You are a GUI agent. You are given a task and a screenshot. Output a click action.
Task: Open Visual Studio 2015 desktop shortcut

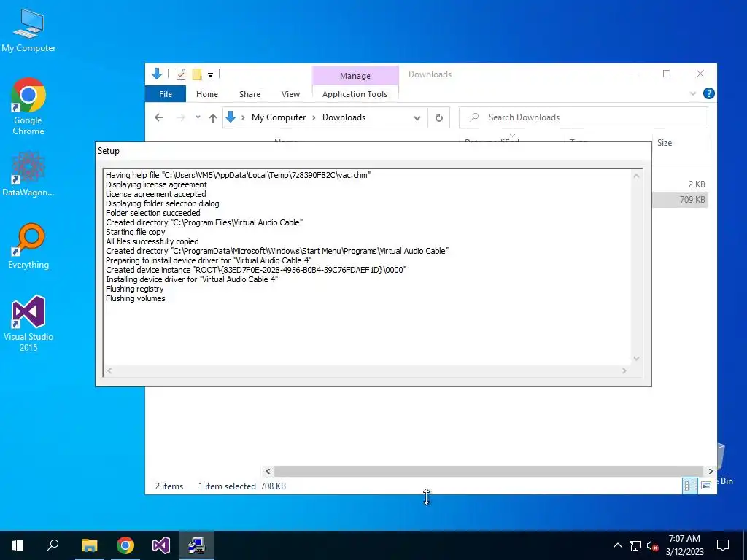pos(28,323)
